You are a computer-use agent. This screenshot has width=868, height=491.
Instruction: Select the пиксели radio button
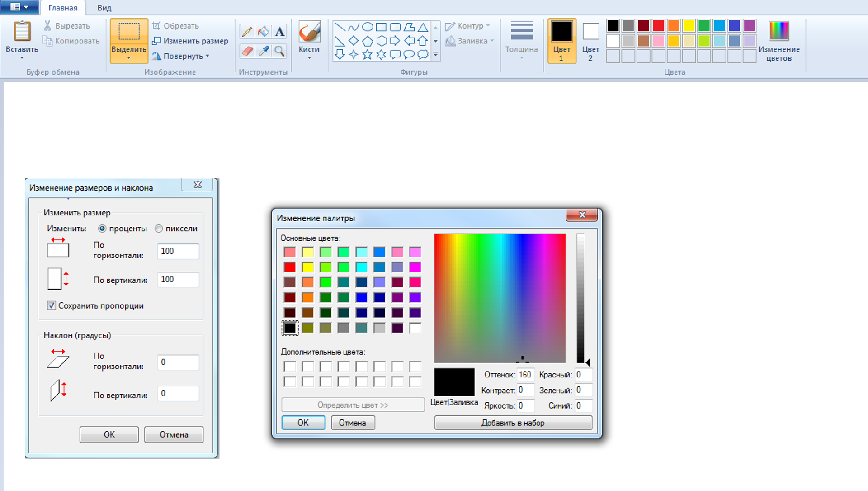tap(159, 229)
